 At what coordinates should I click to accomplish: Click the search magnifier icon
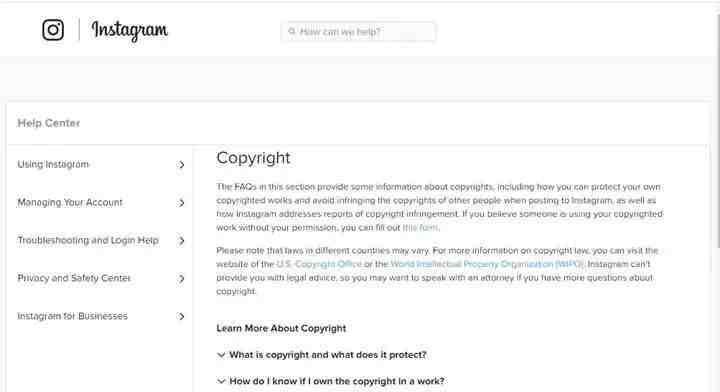[x=292, y=32]
